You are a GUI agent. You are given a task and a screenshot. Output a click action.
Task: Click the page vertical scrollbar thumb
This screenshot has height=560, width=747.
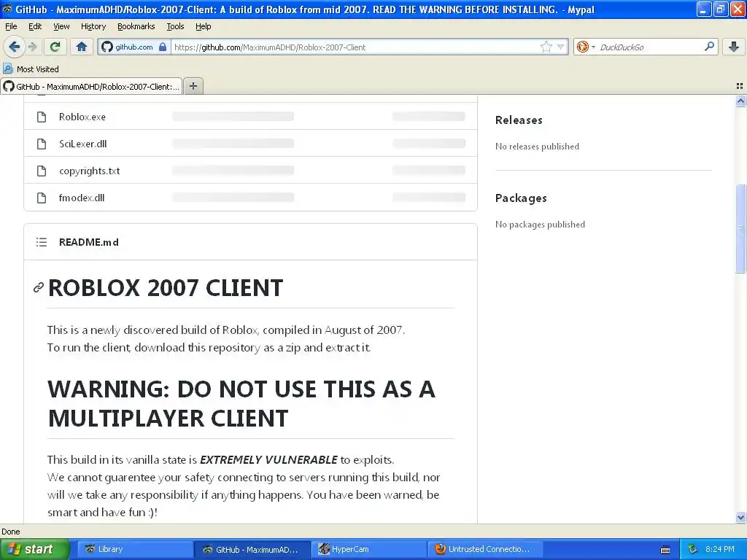coord(740,228)
